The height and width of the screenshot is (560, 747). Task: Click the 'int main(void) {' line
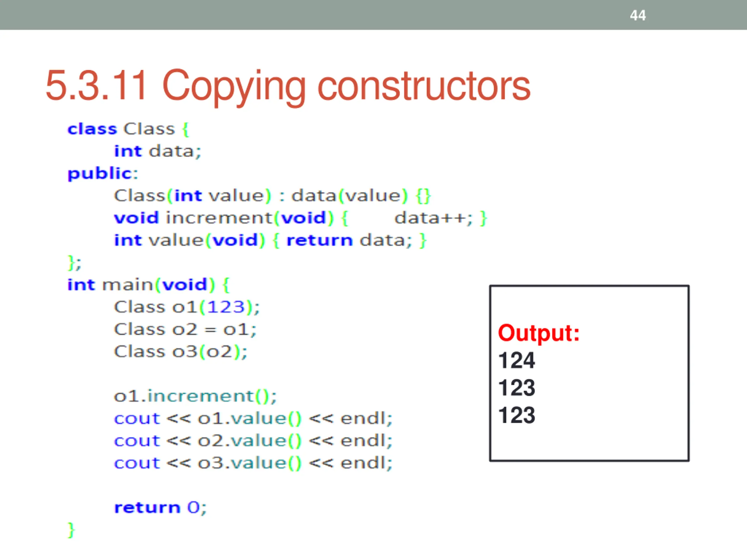click(148, 285)
